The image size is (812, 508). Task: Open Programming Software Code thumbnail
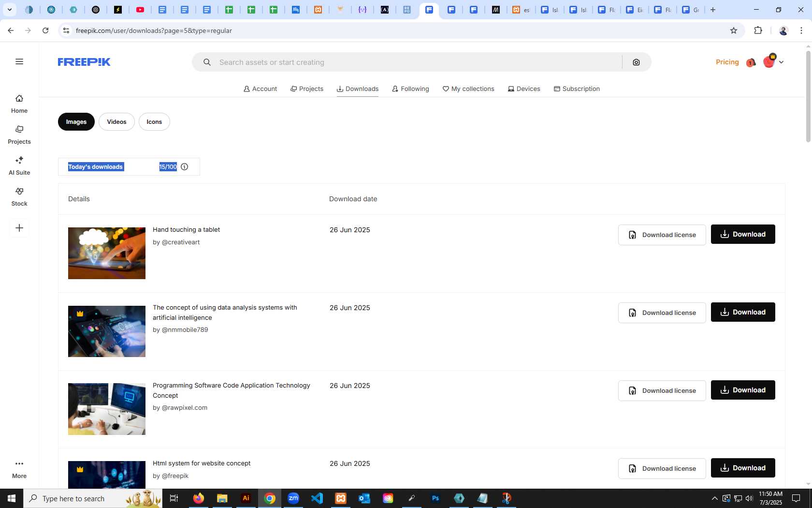[107, 409]
